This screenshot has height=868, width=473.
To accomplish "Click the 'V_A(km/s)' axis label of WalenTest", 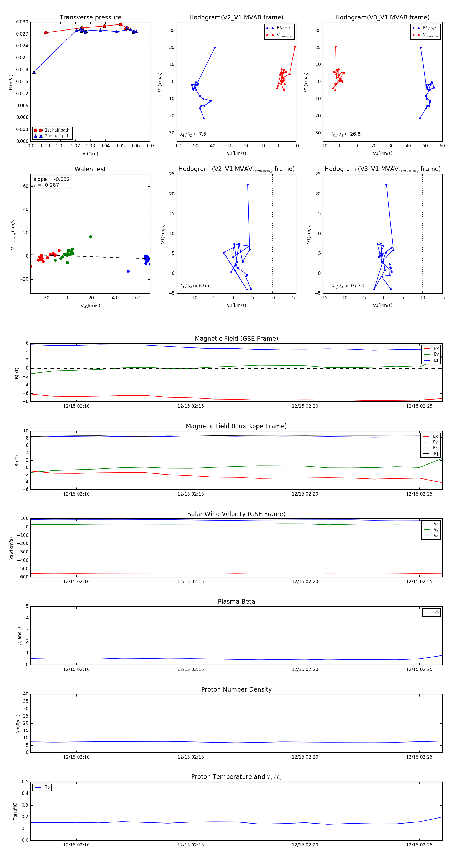I will [x=90, y=306].
